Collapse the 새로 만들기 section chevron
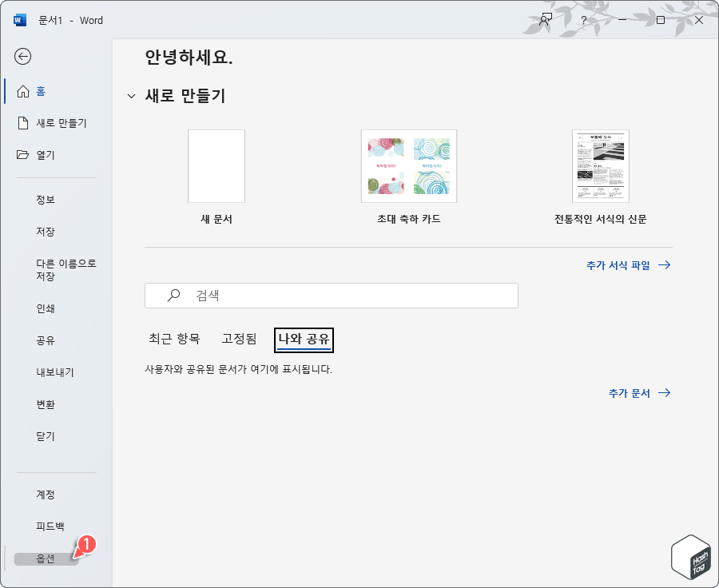 (131, 95)
